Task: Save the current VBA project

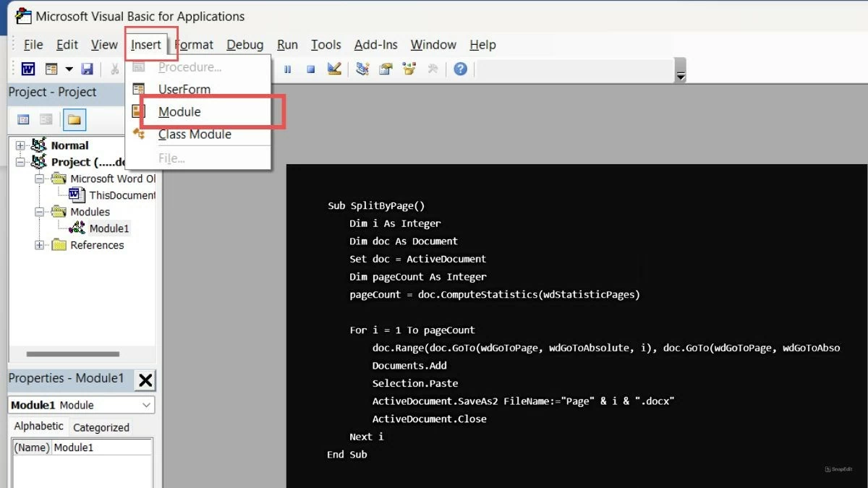Action: (88, 69)
